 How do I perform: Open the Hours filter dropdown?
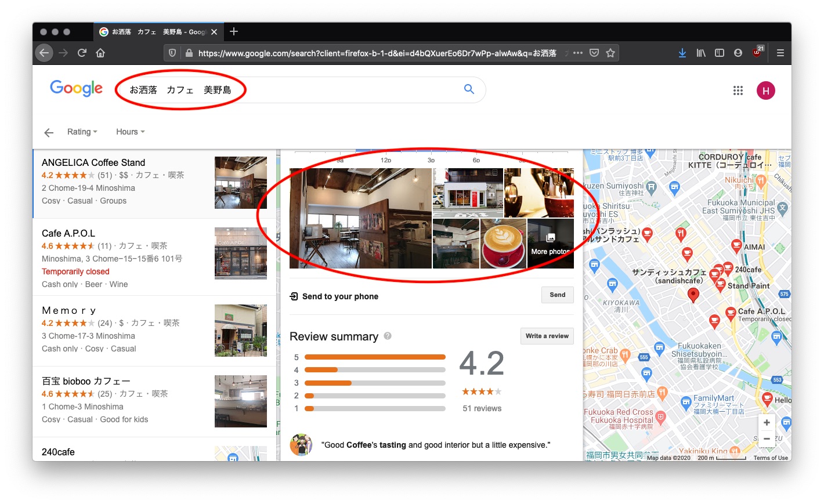tap(130, 132)
